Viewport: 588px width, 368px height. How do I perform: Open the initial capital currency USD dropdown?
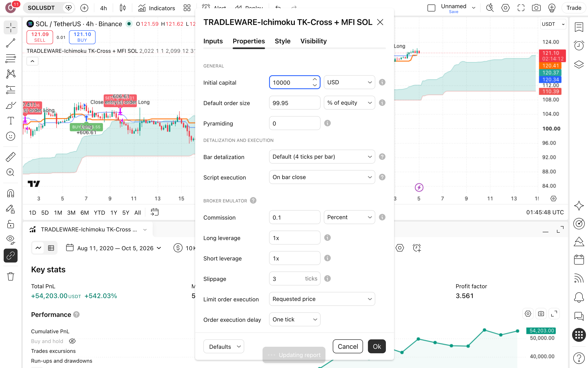[x=349, y=82]
